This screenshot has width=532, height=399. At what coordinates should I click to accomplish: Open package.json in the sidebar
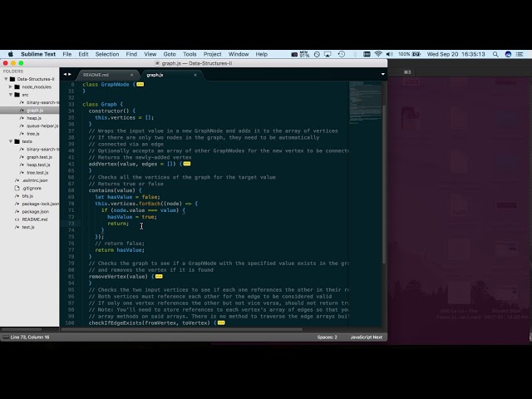coord(35,212)
